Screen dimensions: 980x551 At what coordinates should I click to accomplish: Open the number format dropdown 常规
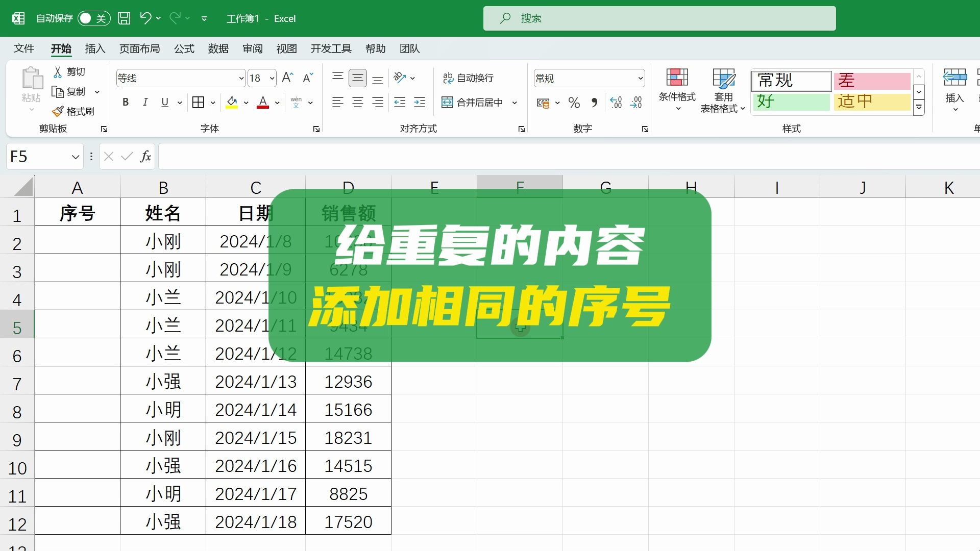pyautogui.click(x=640, y=78)
